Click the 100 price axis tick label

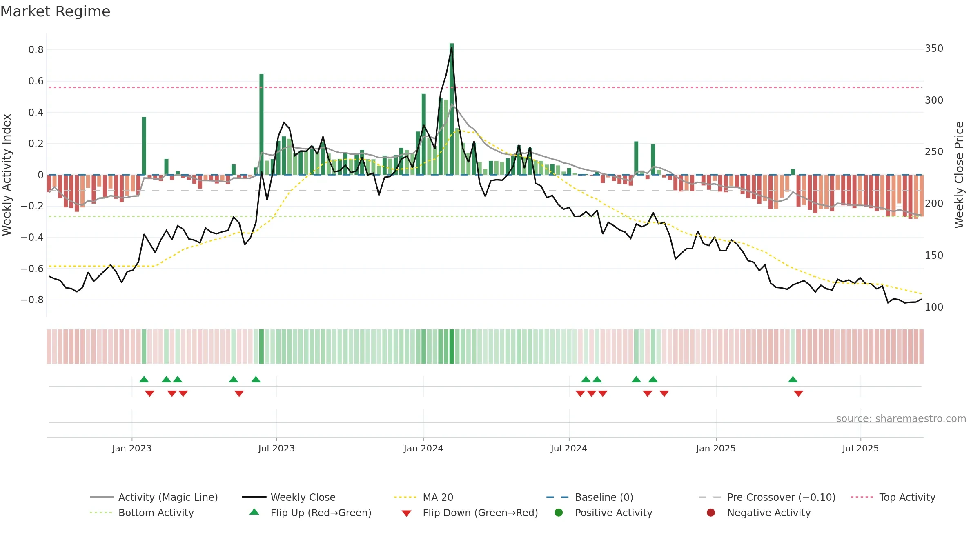(x=934, y=307)
